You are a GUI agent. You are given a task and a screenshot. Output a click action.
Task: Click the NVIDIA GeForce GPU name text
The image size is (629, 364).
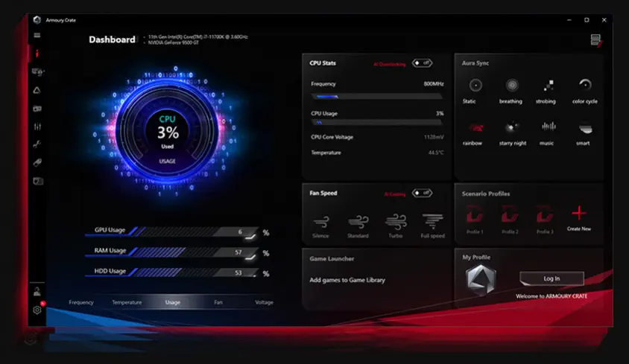tap(174, 42)
